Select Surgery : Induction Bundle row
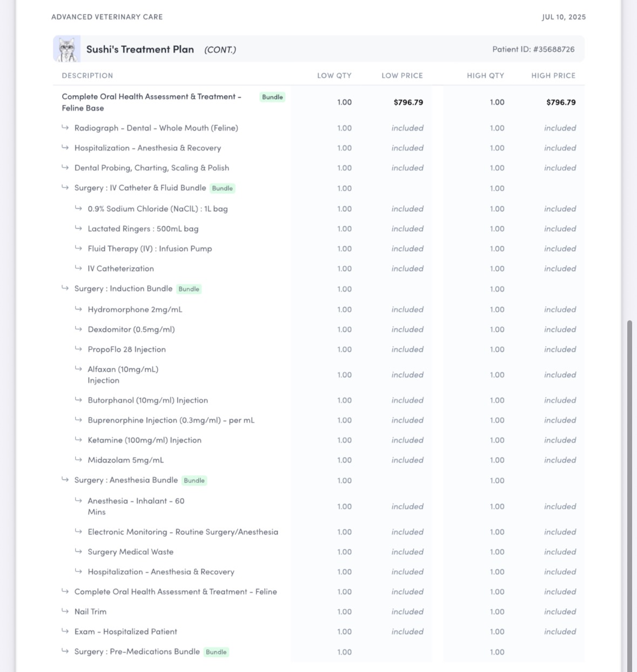637x672 pixels. (319, 289)
